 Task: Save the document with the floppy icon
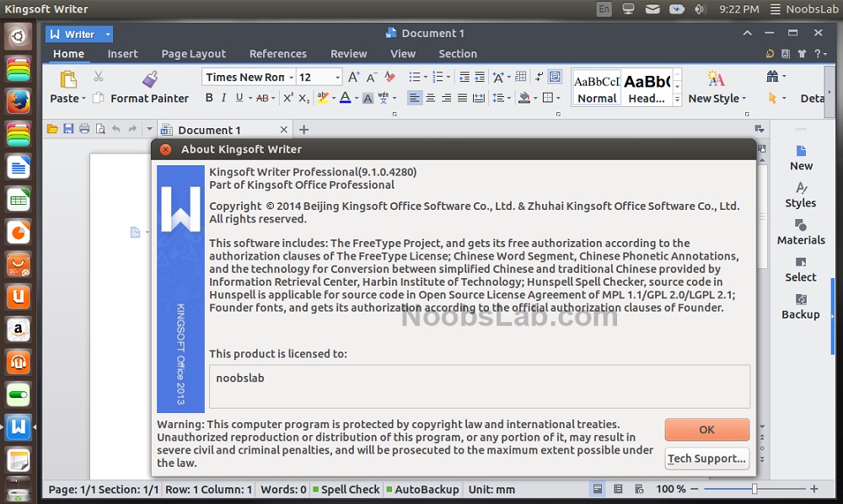coord(68,129)
